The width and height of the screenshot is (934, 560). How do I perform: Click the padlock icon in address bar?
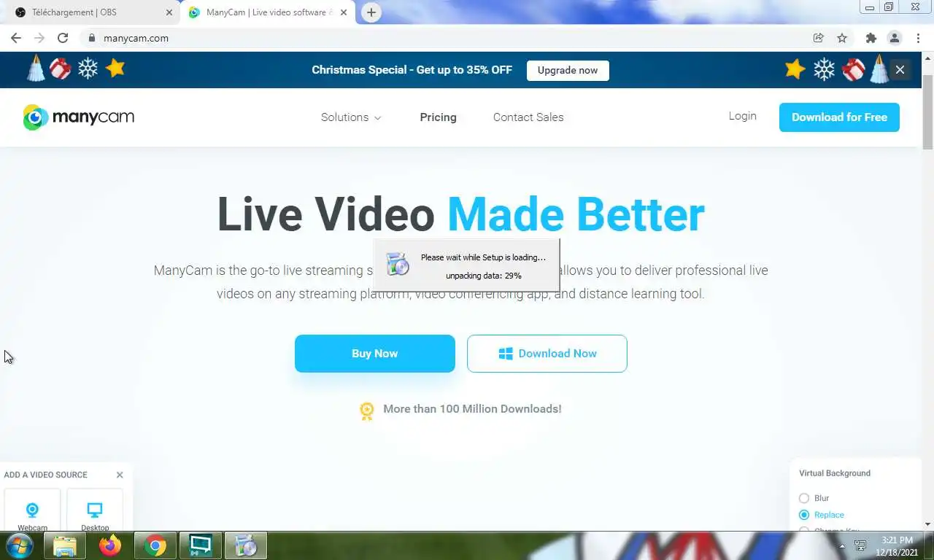(92, 38)
